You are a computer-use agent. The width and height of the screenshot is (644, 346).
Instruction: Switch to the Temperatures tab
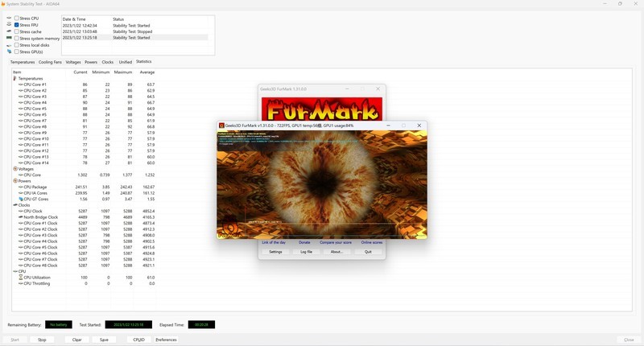click(23, 62)
